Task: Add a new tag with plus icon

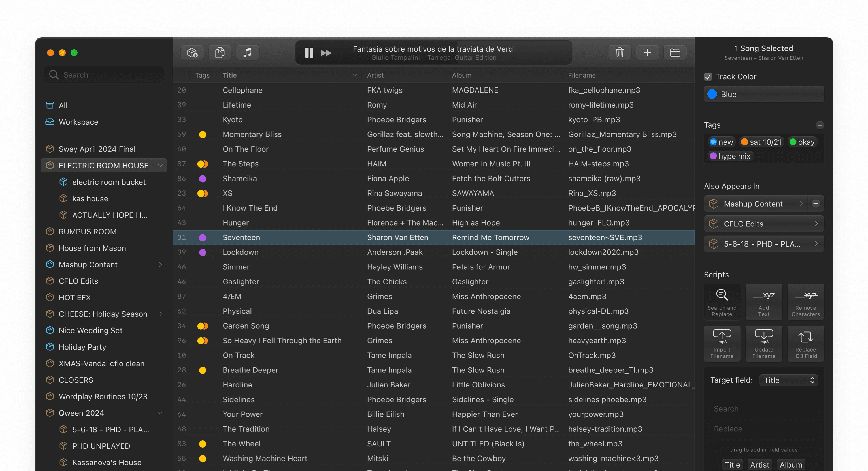Action: 820,125
